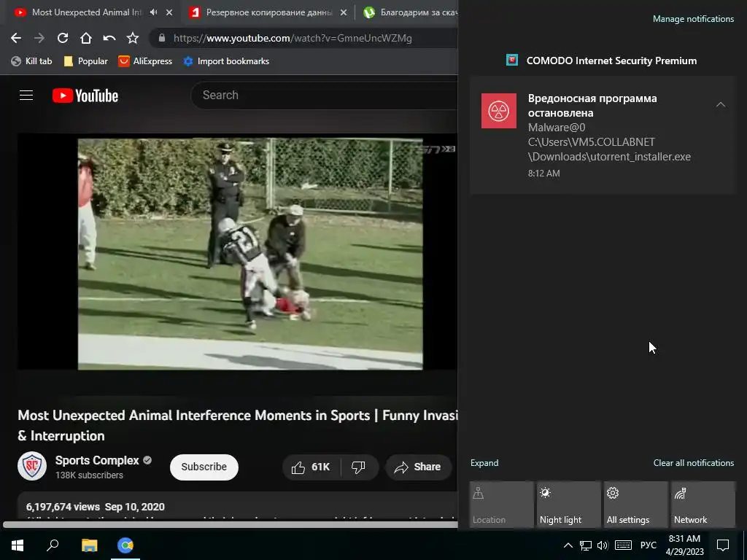Image resolution: width=747 pixels, height=560 pixels.
Task: Open the AliExpress bookmark
Action: pos(145,61)
